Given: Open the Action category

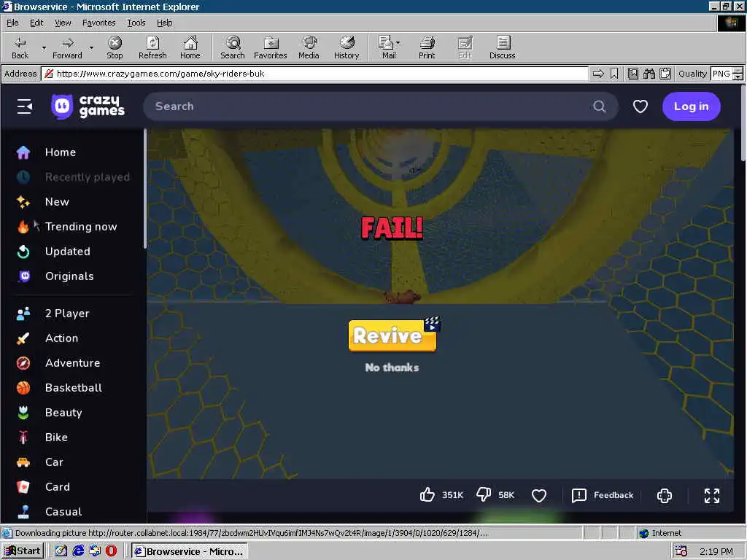Looking at the screenshot, I should pos(61,338).
